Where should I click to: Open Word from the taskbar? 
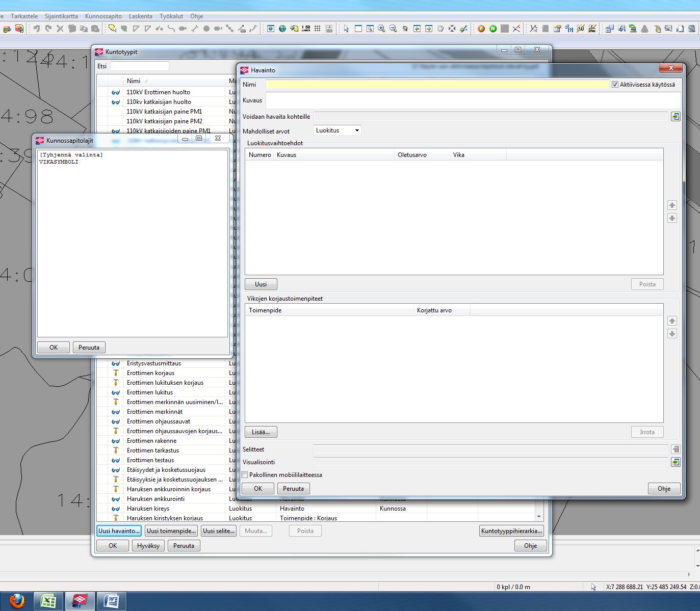112,601
